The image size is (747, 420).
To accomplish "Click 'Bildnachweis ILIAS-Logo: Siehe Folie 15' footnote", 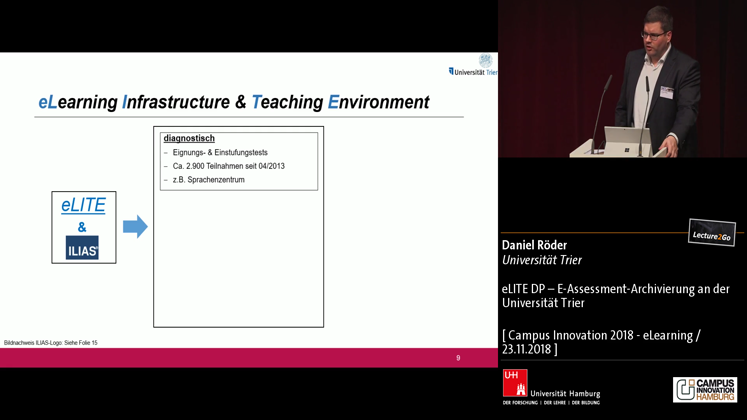I will (x=50, y=342).
